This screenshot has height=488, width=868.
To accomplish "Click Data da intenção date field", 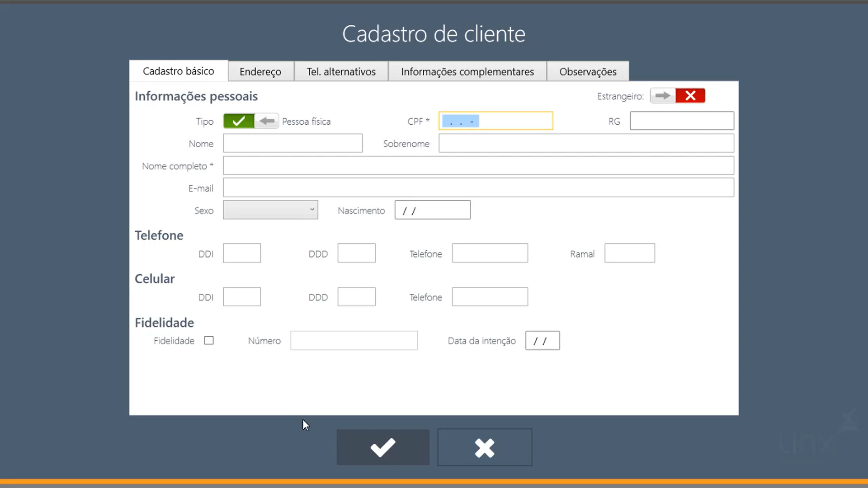I will (542, 341).
